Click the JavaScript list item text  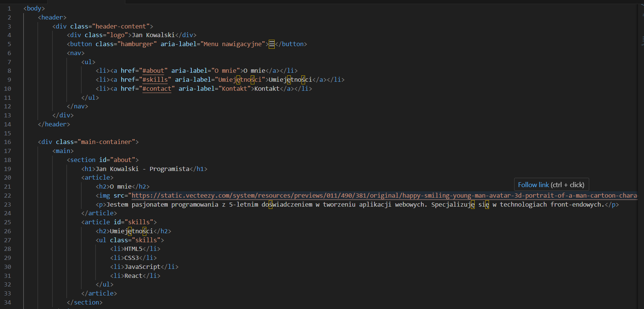142,267
